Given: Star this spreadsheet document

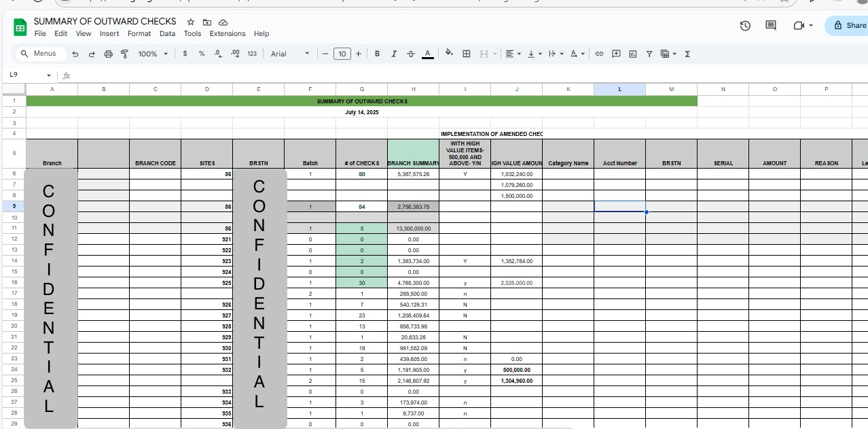Looking at the screenshot, I should coord(191,22).
